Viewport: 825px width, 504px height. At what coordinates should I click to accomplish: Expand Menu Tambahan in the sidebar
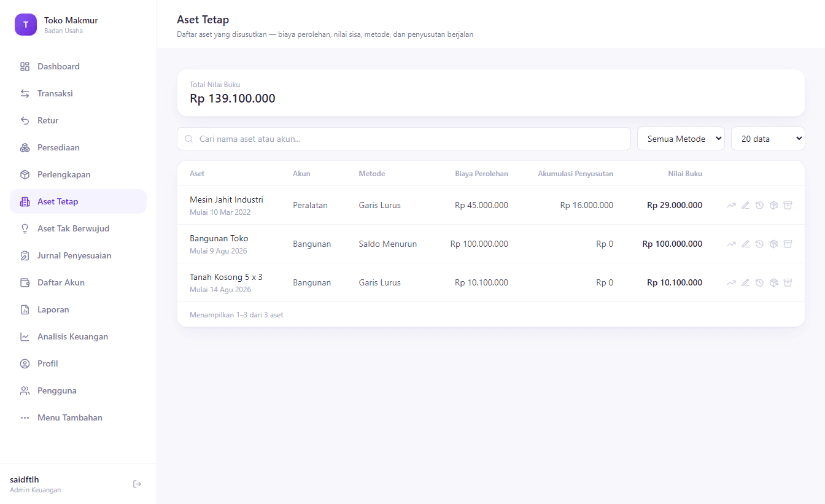pyautogui.click(x=78, y=417)
